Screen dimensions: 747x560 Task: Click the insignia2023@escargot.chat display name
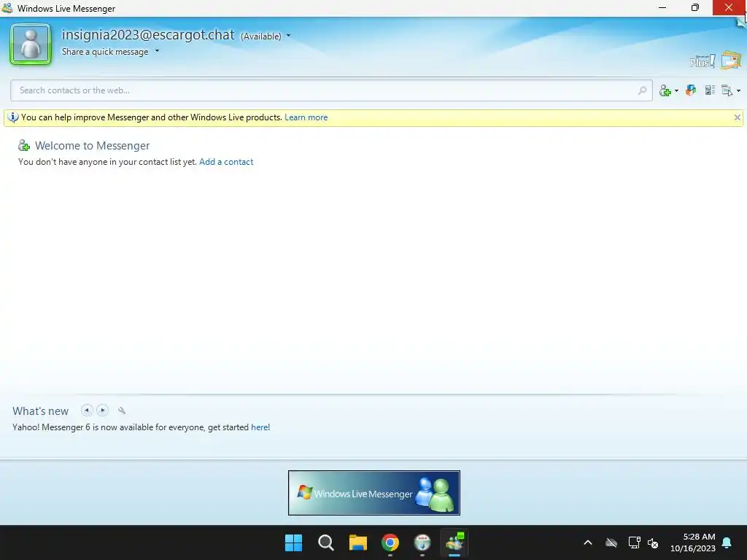(148, 35)
